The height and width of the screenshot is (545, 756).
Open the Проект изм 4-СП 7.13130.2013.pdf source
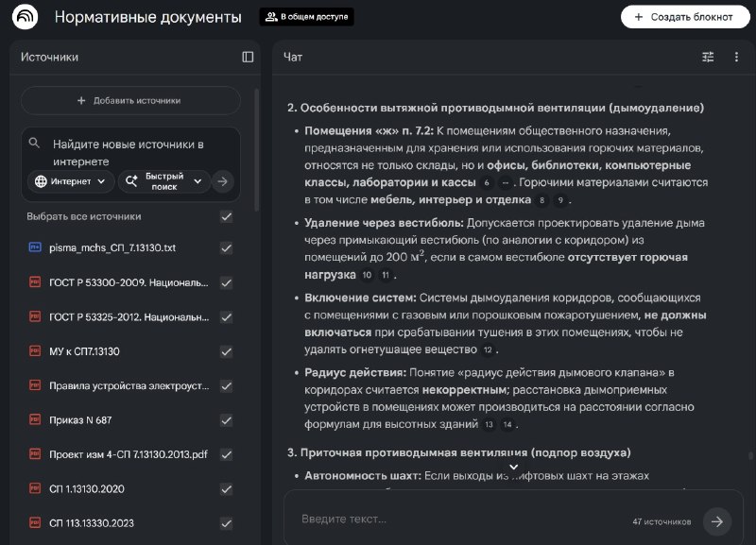pyautogui.click(x=129, y=454)
